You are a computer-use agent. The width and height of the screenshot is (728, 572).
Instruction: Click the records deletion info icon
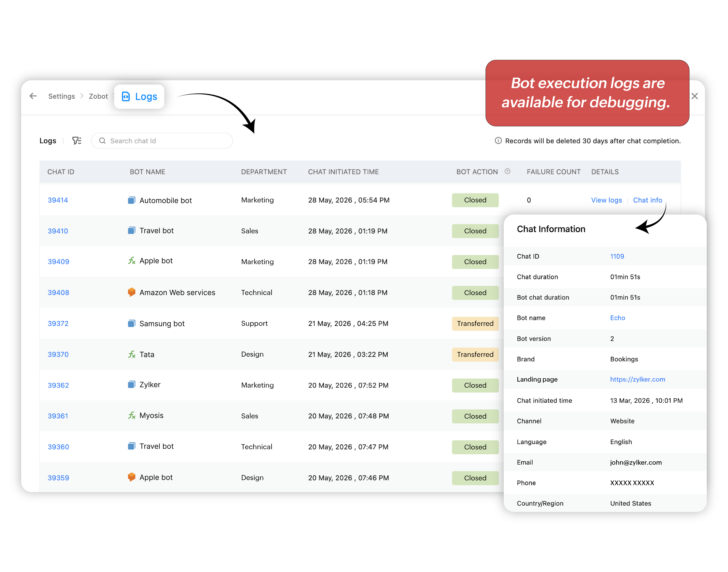tap(498, 141)
